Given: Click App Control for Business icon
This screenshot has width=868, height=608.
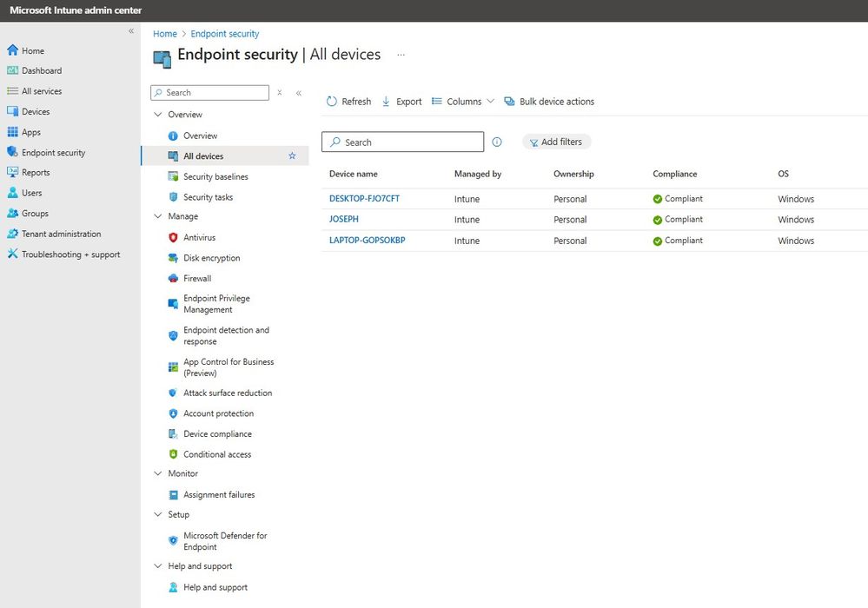Looking at the screenshot, I should [173, 367].
